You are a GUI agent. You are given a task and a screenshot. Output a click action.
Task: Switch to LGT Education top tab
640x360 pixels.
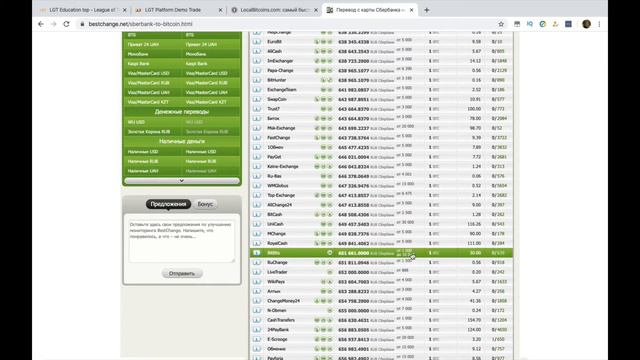83,10
